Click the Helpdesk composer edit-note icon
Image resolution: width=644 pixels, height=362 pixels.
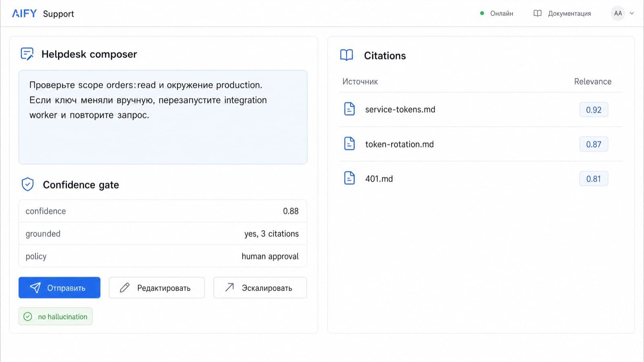pos(27,54)
